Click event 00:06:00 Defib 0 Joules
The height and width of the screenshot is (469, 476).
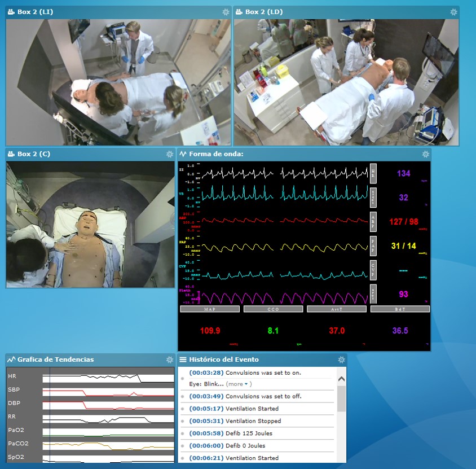click(227, 446)
